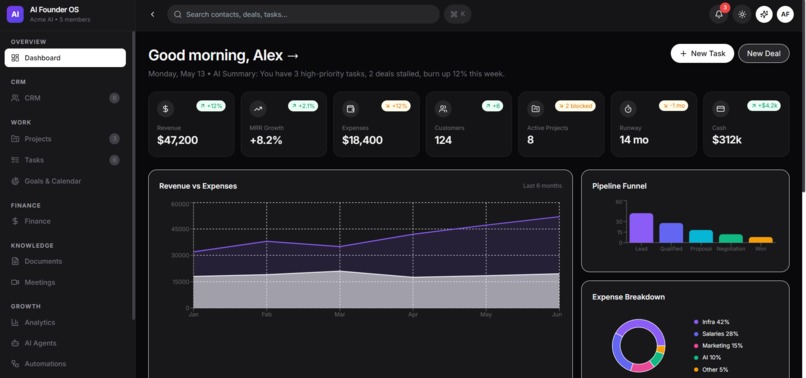Click the Runway timer icon

click(628, 109)
